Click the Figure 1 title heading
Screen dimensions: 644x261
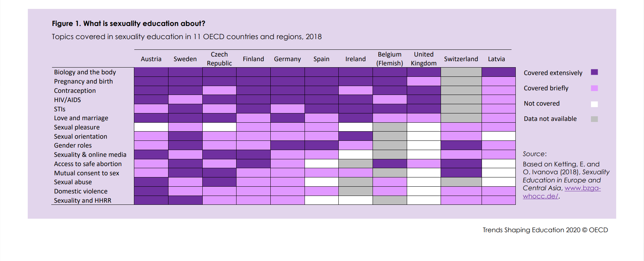point(128,23)
